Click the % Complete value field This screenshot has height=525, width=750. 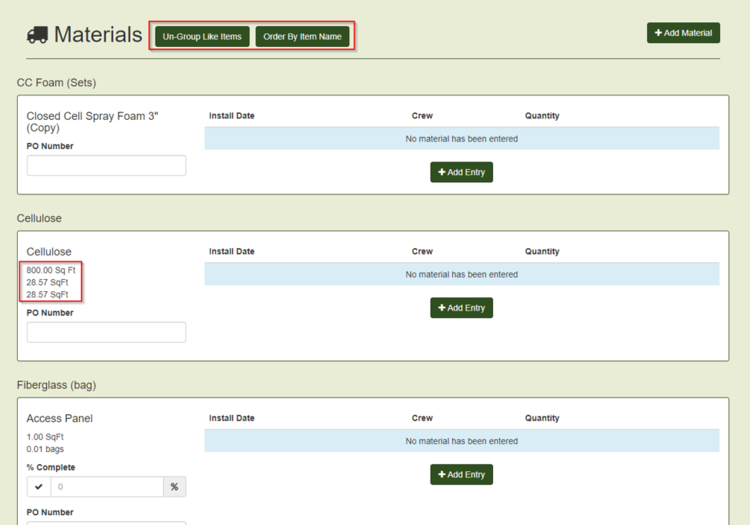[x=107, y=487]
